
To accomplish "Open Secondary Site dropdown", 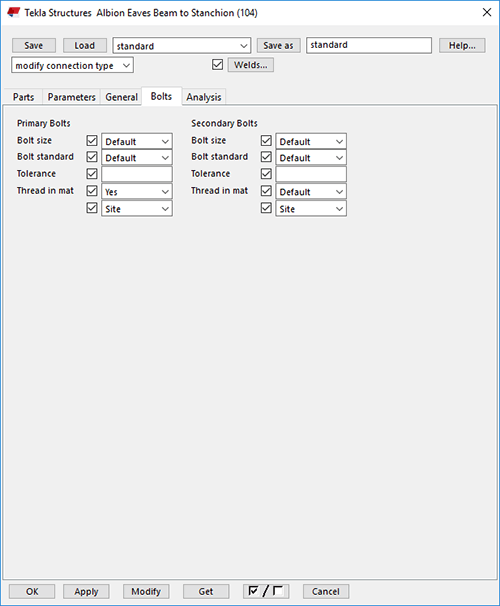I will point(311,209).
